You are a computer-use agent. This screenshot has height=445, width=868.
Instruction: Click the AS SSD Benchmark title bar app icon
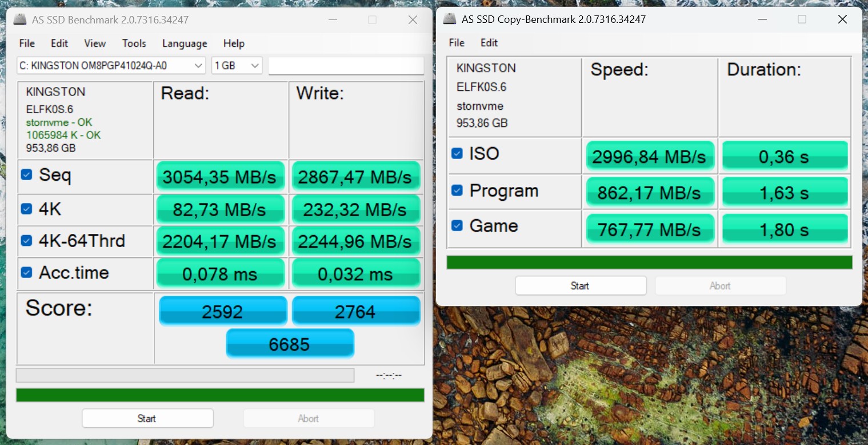coord(20,20)
